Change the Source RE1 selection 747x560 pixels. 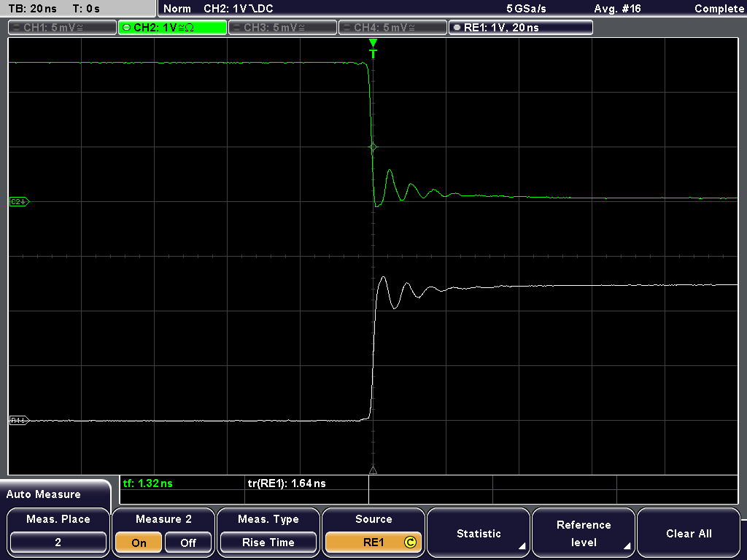[373, 542]
